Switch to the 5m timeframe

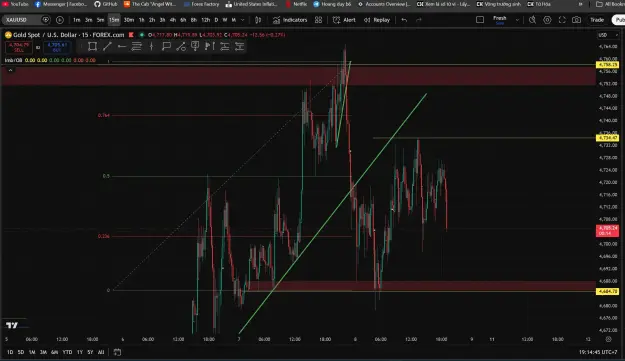(x=100, y=20)
